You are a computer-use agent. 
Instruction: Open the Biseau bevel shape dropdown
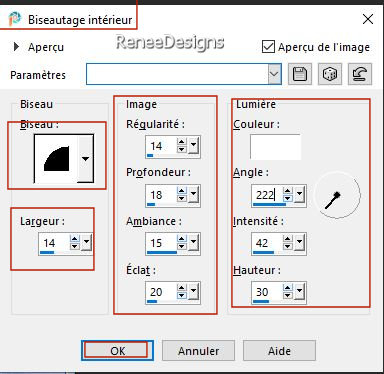(85, 159)
